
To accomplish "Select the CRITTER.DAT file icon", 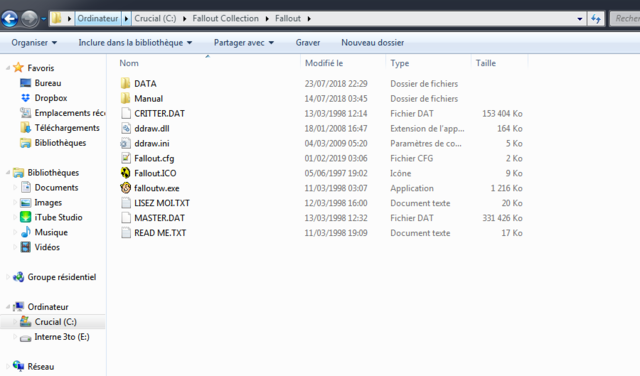I will tap(126, 113).
